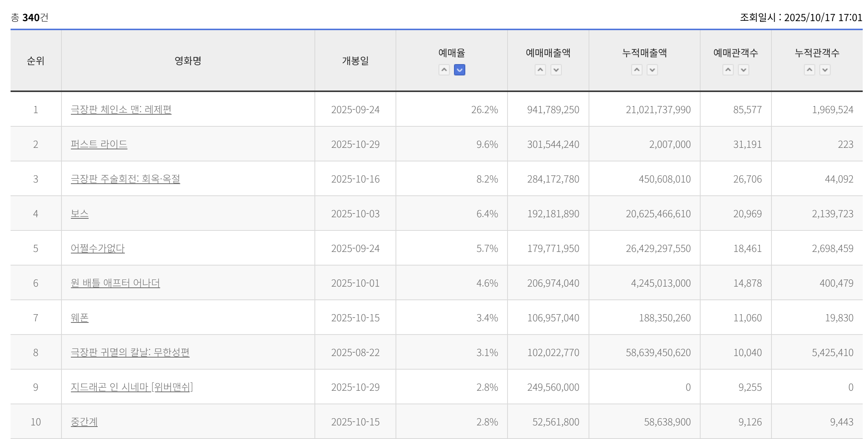The height and width of the screenshot is (439, 868).
Task: Sort 누적매출액 column descending
Action: 652,70
